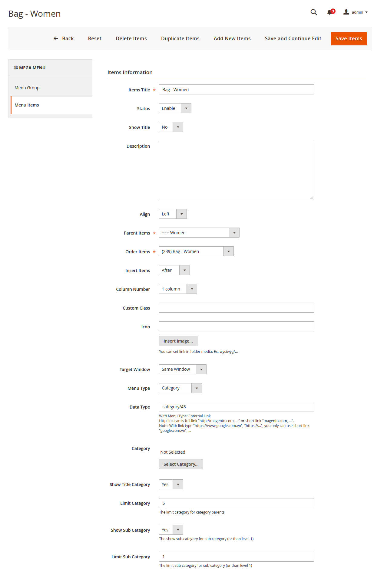The image size is (374, 588).
Task: Click the Custom Class input field
Action: (x=237, y=308)
